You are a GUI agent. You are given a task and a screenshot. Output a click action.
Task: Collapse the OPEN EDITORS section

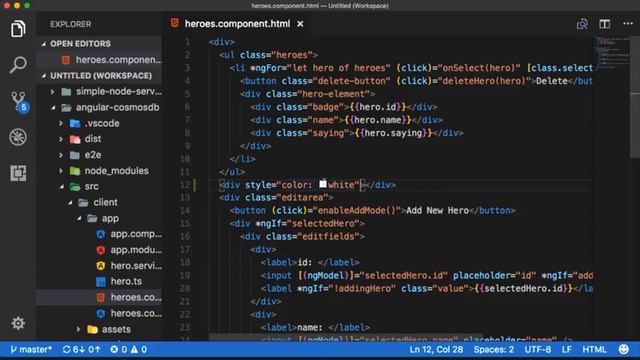pos(100,44)
